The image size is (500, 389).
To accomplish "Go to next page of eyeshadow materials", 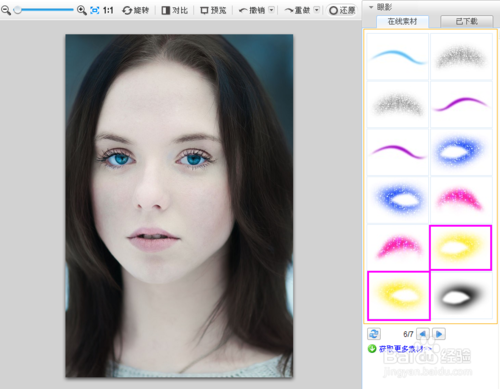I will click(x=439, y=334).
